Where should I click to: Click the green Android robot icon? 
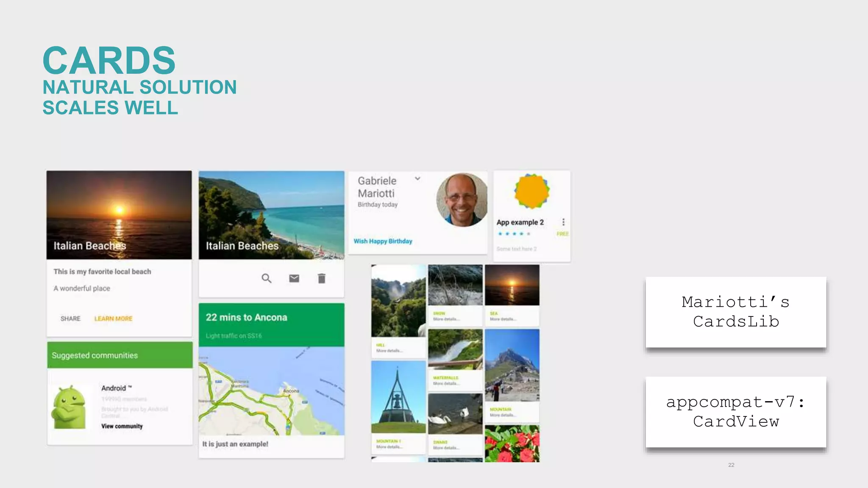69,407
